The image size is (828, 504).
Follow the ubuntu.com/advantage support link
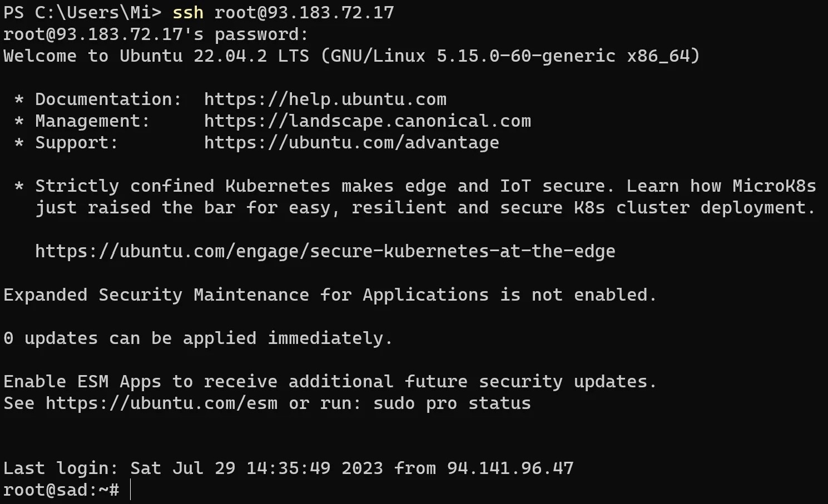click(351, 143)
